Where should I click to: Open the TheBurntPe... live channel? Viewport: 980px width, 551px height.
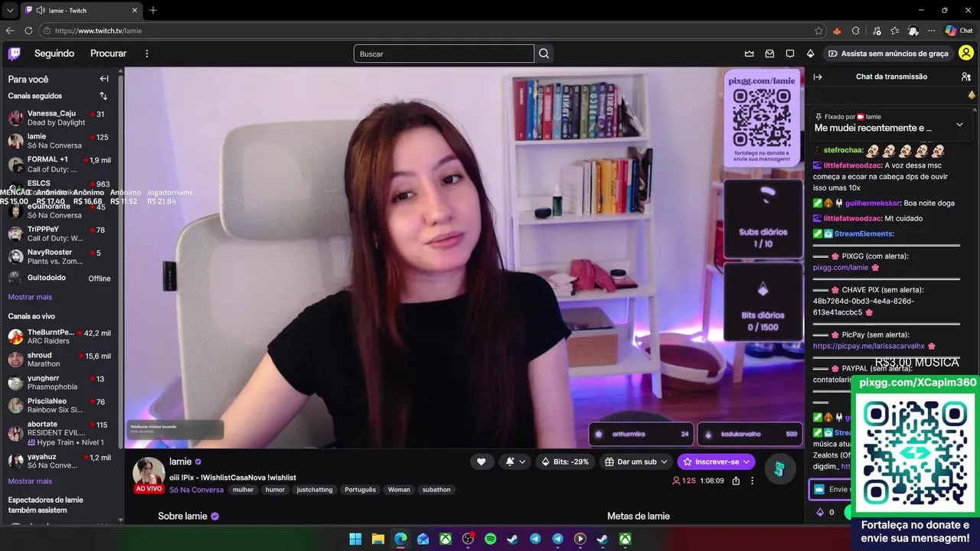point(59,337)
